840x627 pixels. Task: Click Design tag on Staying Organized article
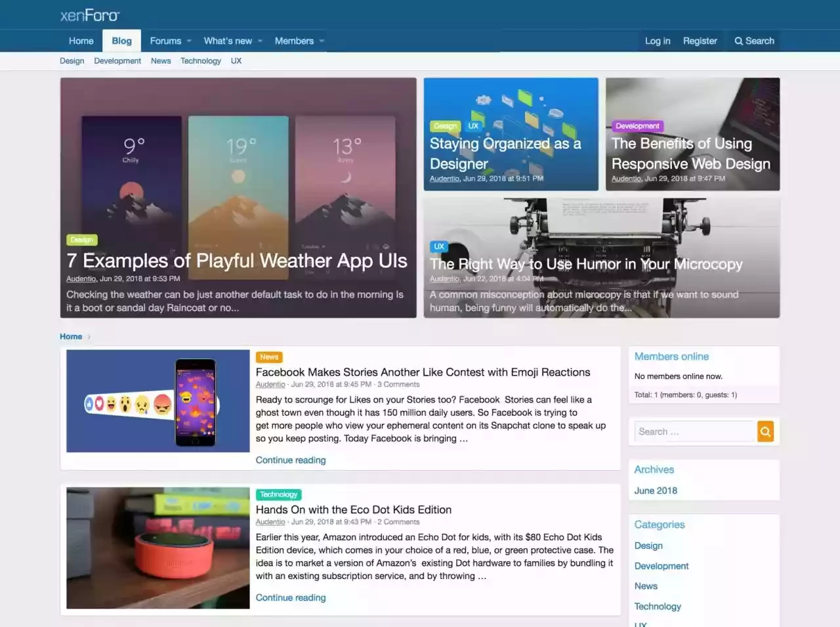coord(446,126)
